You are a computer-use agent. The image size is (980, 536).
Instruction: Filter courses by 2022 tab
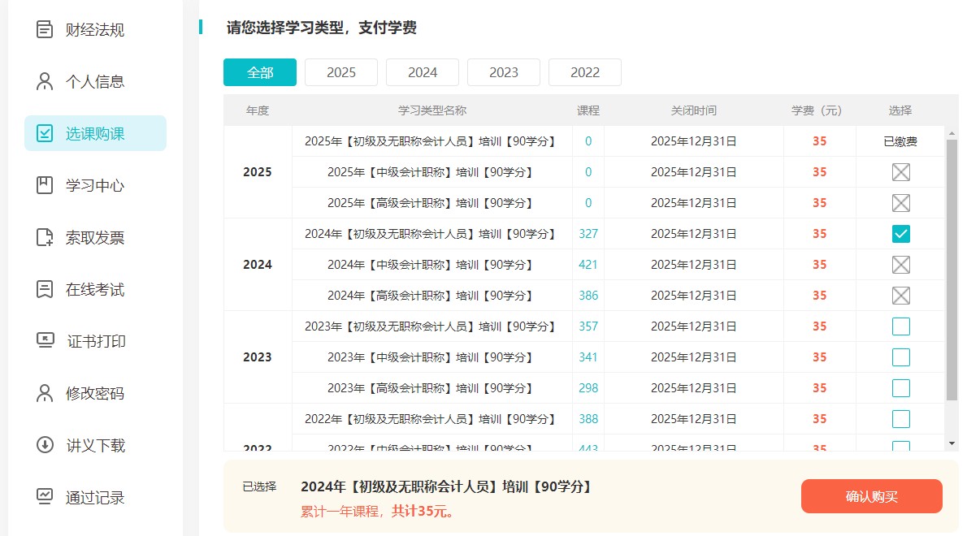coord(585,72)
